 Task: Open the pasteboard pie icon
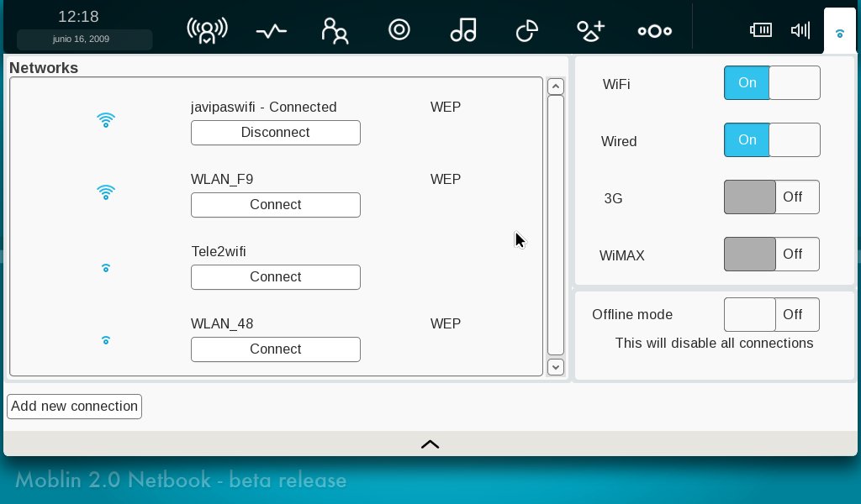tap(526, 30)
